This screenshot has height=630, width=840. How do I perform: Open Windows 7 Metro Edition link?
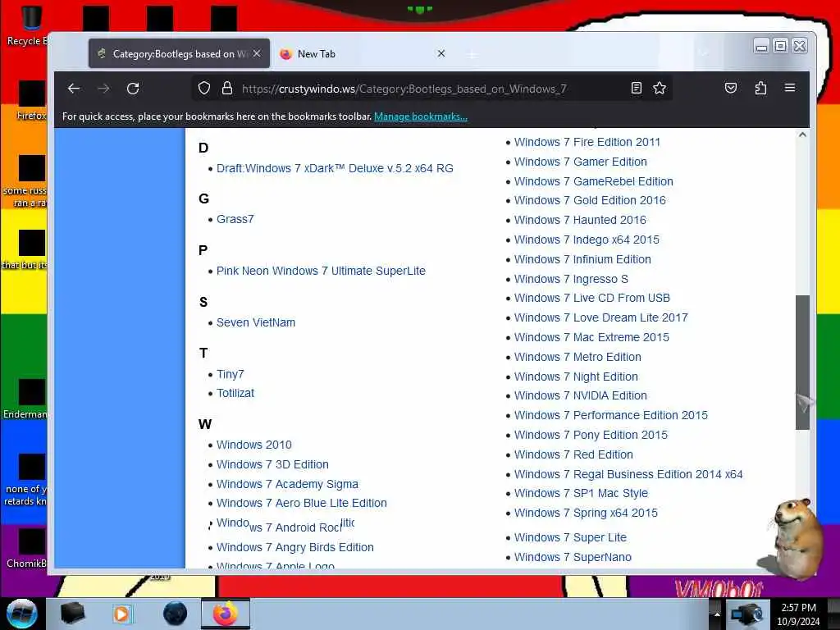pyautogui.click(x=577, y=357)
